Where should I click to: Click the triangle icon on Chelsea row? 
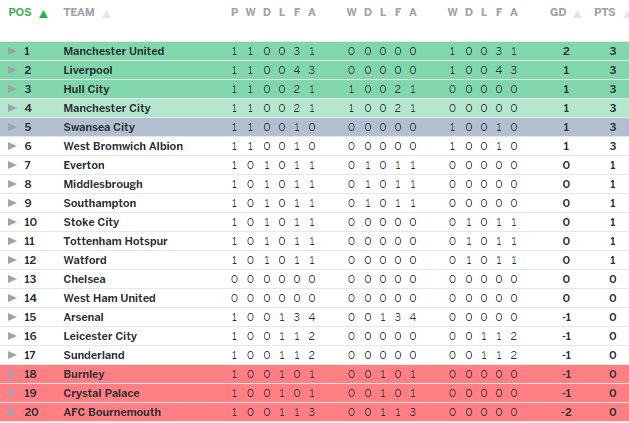[12, 279]
